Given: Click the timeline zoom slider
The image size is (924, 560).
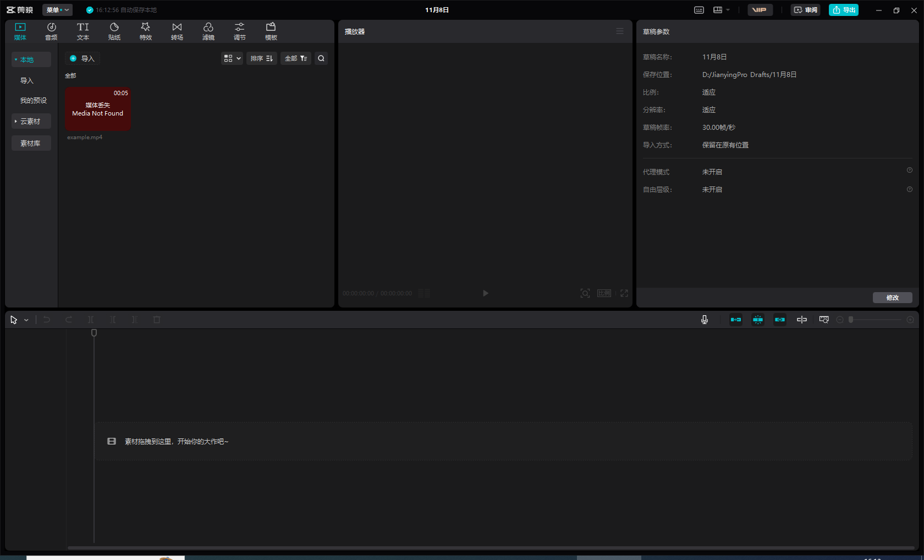Looking at the screenshot, I should pos(876,320).
